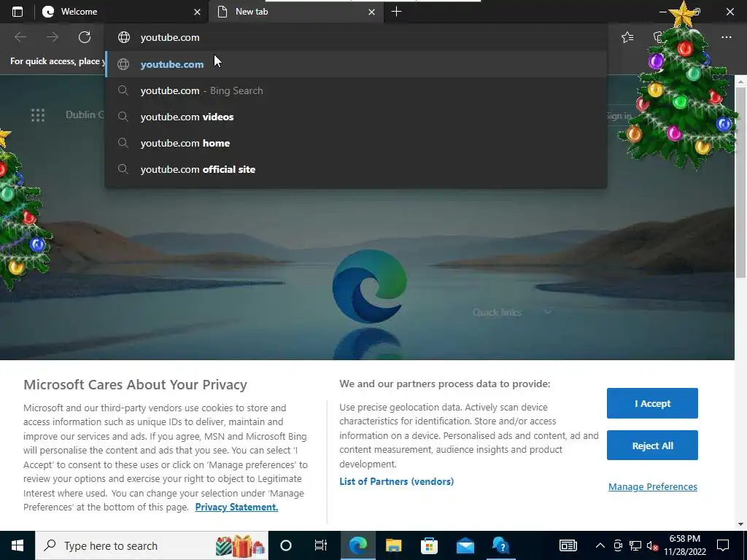Open the Privacy Statement link

236,507
